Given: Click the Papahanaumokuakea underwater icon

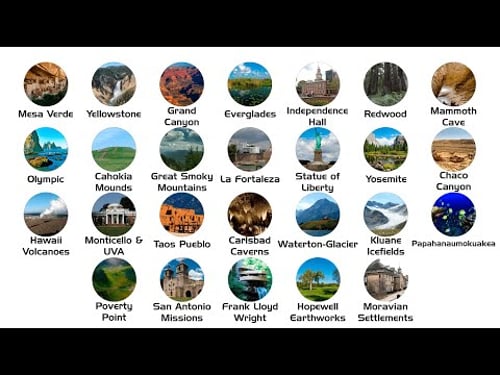Looking at the screenshot, I should tap(453, 214).
